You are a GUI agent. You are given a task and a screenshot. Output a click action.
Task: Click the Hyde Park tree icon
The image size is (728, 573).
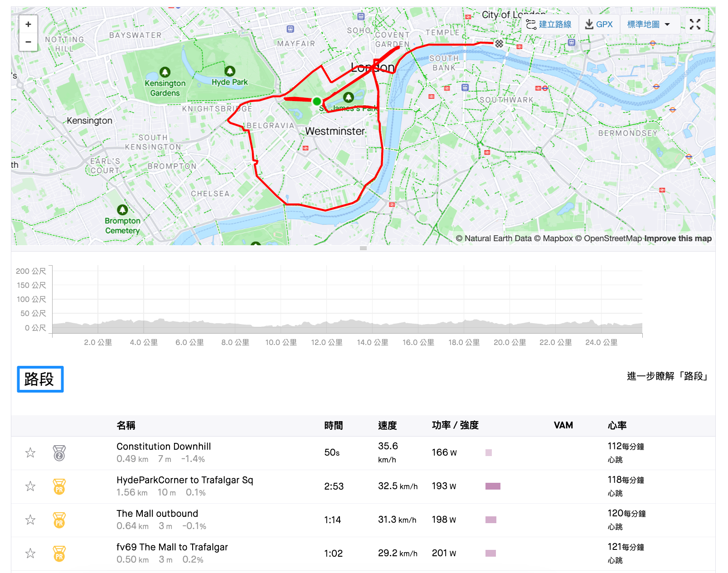[x=230, y=71]
